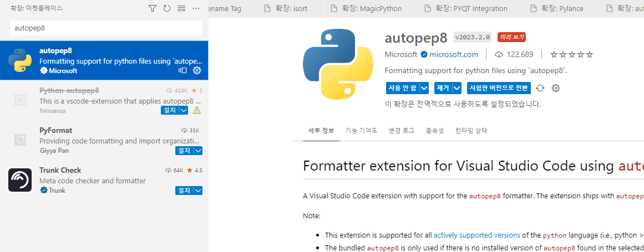Open the microsoft.com publisher link

click(x=454, y=54)
